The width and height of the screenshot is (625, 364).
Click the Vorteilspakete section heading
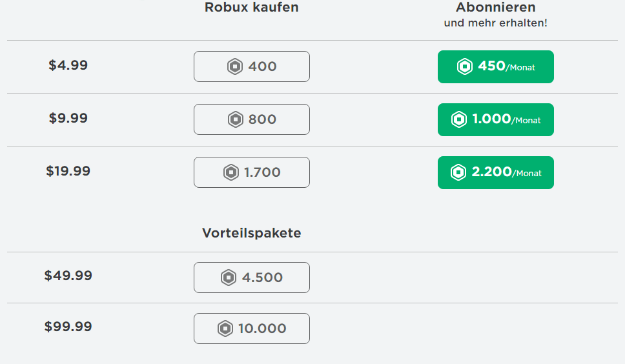pyautogui.click(x=252, y=233)
